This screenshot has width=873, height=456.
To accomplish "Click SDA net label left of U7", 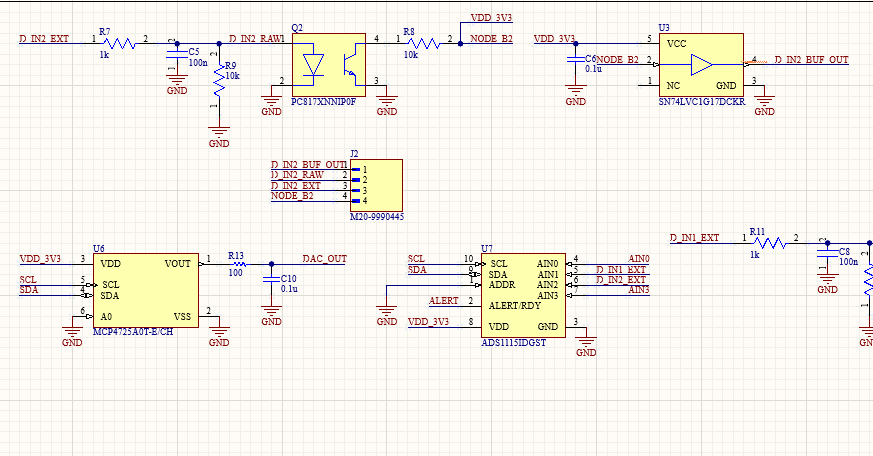I will click(418, 269).
